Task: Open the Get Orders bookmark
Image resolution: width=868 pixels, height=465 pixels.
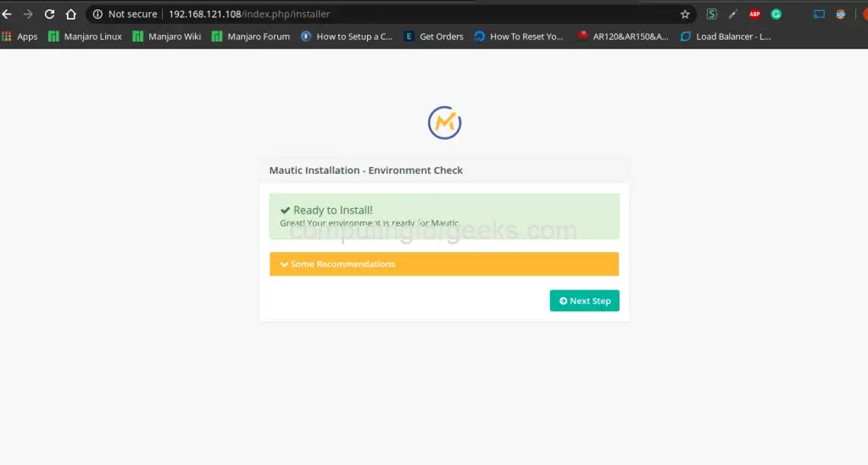Action: [434, 36]
